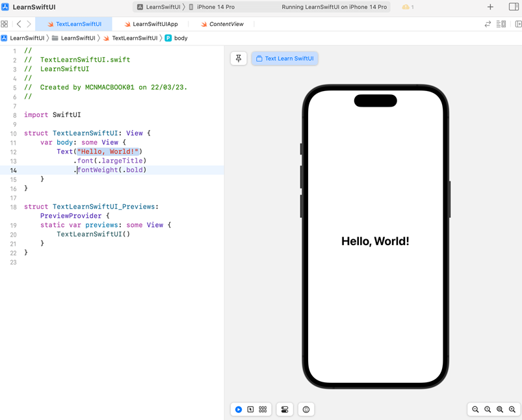Toggle selectable preview mode icon

click(251, 410)
